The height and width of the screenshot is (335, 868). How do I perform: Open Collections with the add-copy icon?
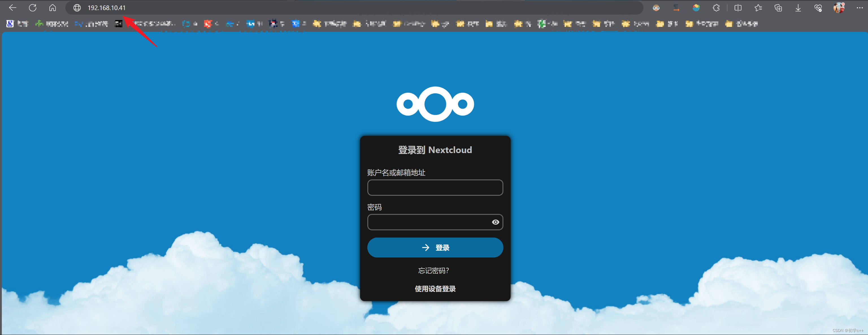pyautogui.click(x=778, y=7)
